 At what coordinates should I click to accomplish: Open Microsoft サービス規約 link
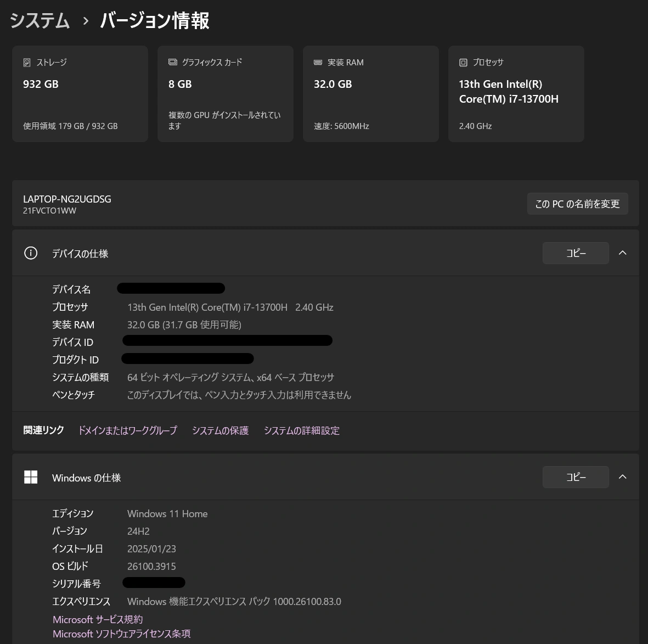98,620
